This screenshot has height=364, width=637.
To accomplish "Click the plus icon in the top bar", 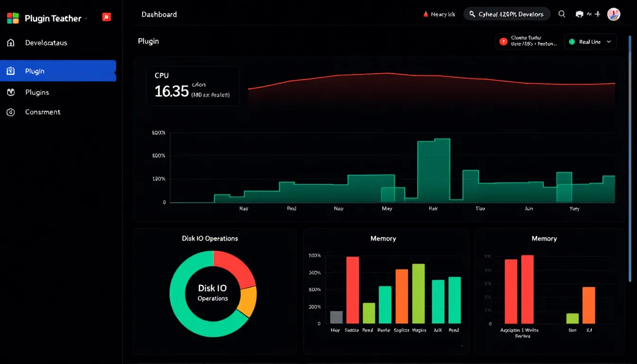I will tap(598, 14).
